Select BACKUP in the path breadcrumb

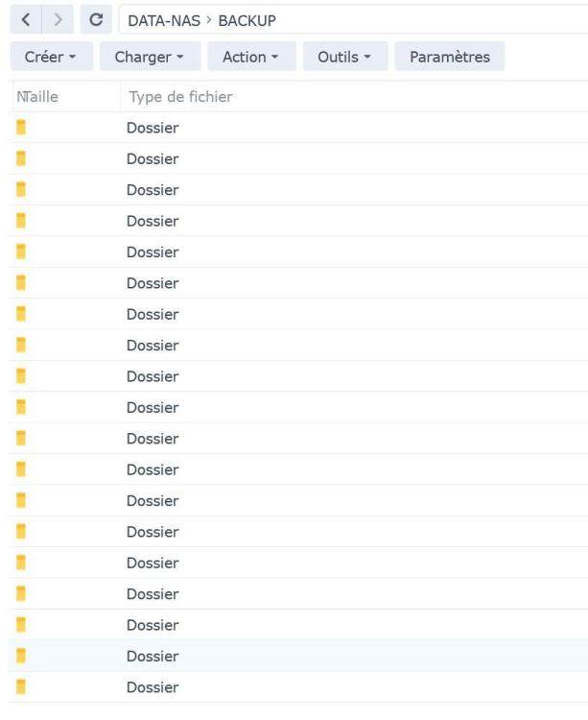(x=247, y=21)
